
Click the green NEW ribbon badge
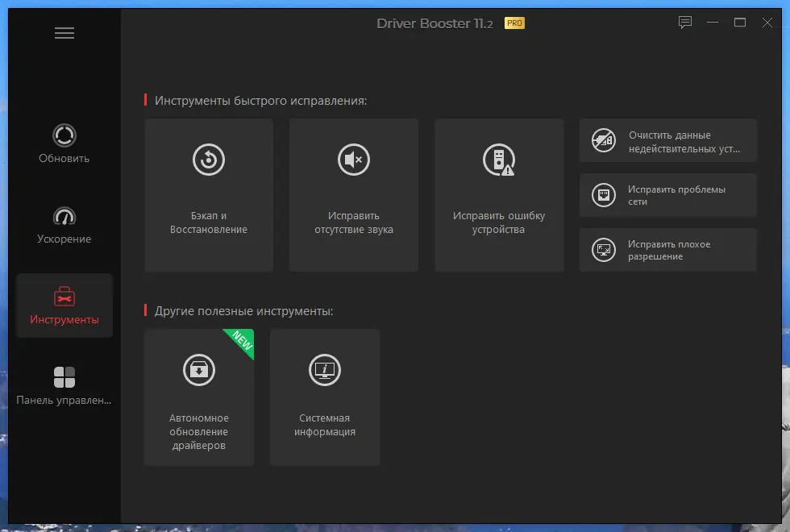[242, 341]
